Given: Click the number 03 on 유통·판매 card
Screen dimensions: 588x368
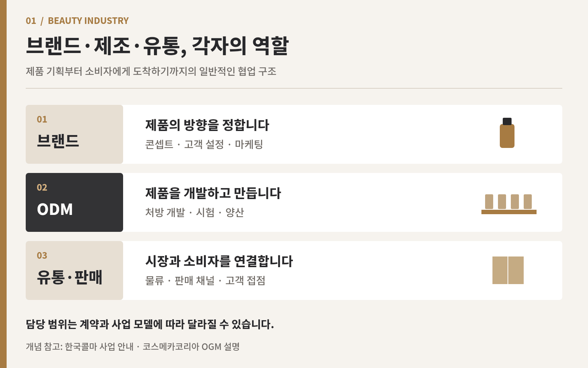Looking at the screenshot, I should [42, 255].
